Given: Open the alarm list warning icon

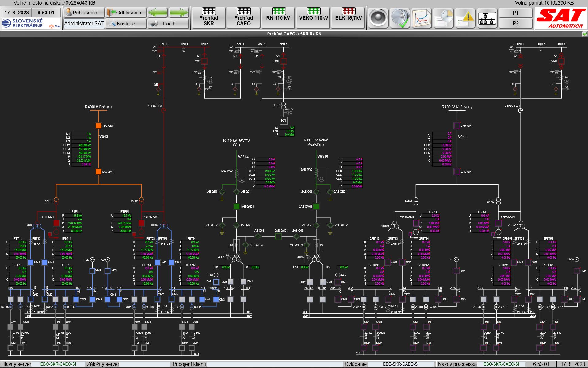Looking at the screenshot, I should click(465, 18).
